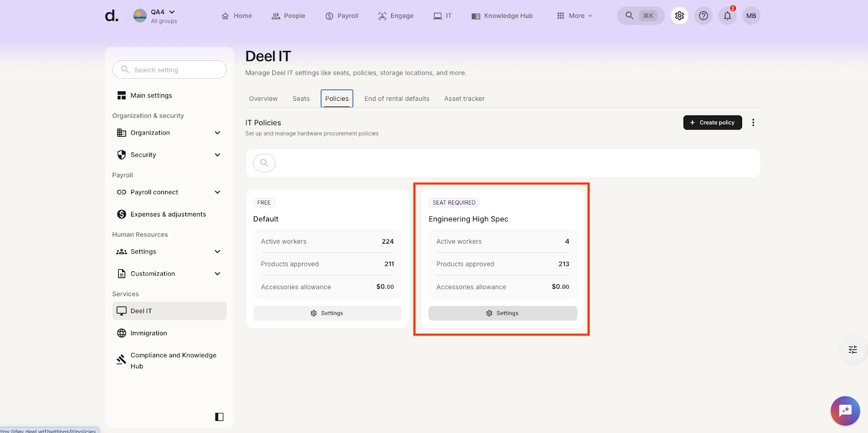Click the magnifier icon in policies search

264,163
